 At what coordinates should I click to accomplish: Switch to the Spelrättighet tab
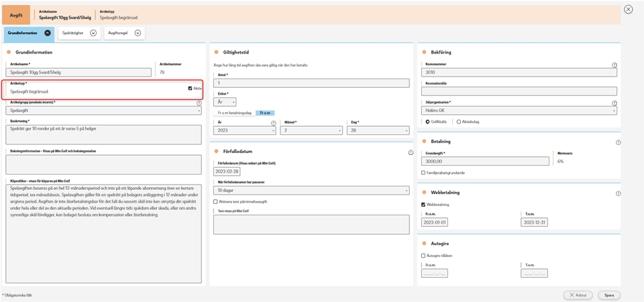point(80,33)
